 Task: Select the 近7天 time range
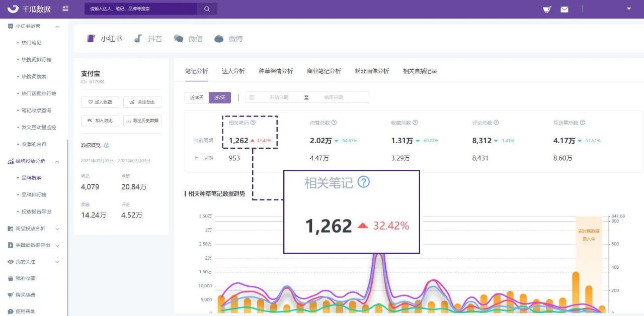pos(220,97)
